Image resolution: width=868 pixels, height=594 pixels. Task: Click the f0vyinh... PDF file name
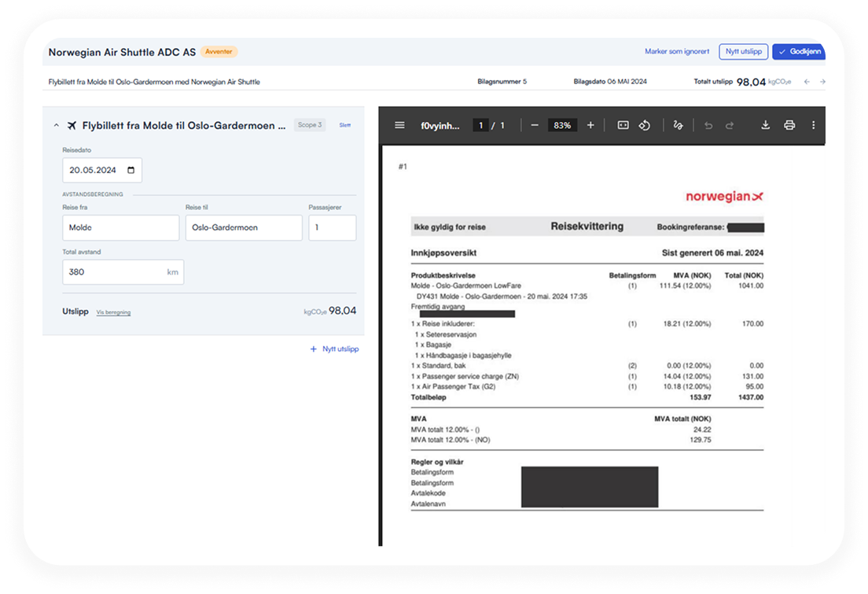point(440,126)
